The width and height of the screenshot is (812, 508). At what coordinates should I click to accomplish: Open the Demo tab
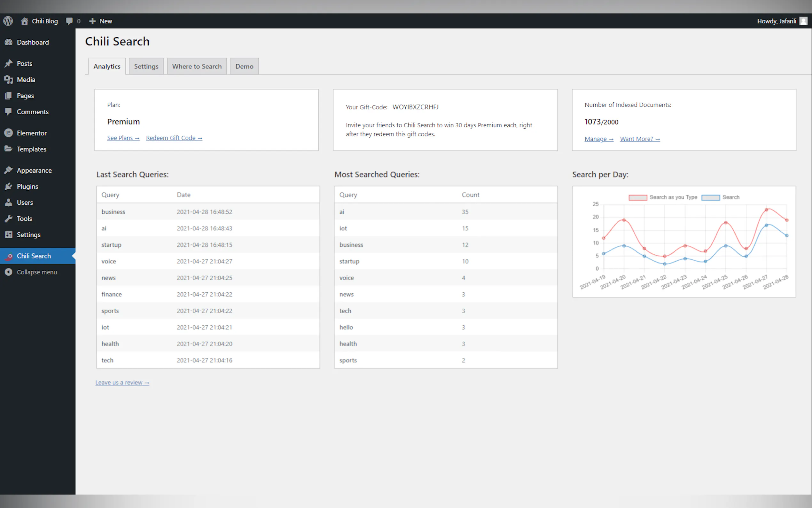click(244, 67)
